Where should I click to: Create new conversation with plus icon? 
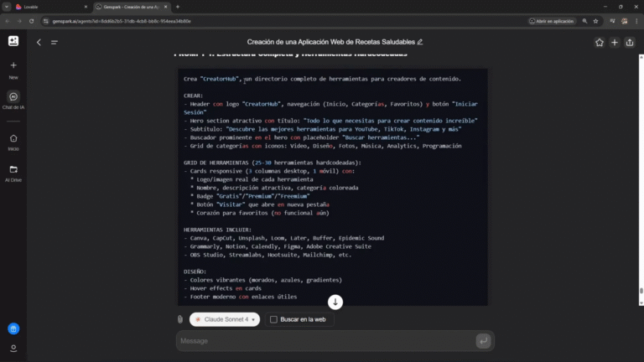click(615, 42)
